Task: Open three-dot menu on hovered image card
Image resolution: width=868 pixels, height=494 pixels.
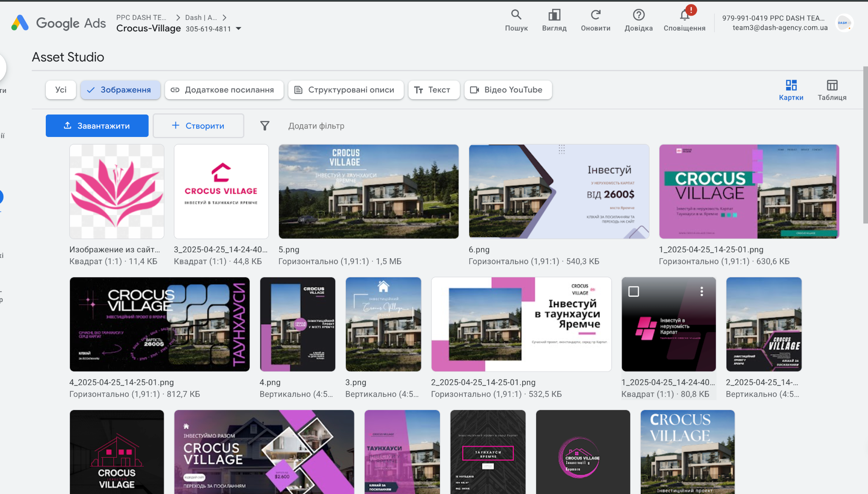Action: coord(702,291)
